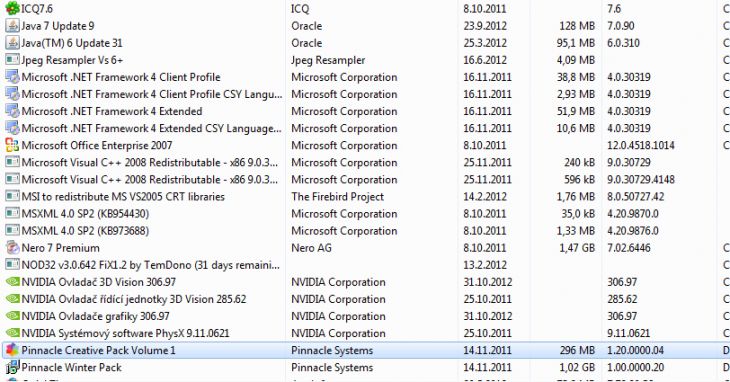Click version 12.0.4518.1014
This screenshot has height=382, width=730.
coord(641,146)
